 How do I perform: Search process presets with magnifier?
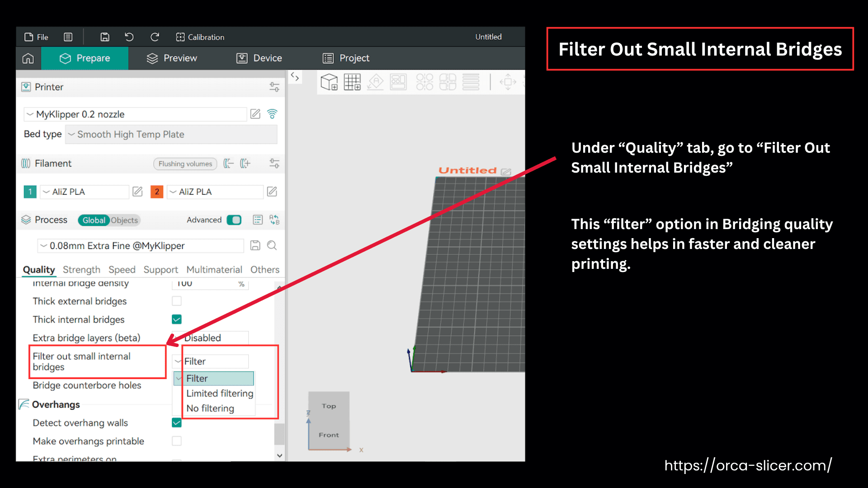click(272, 245)
